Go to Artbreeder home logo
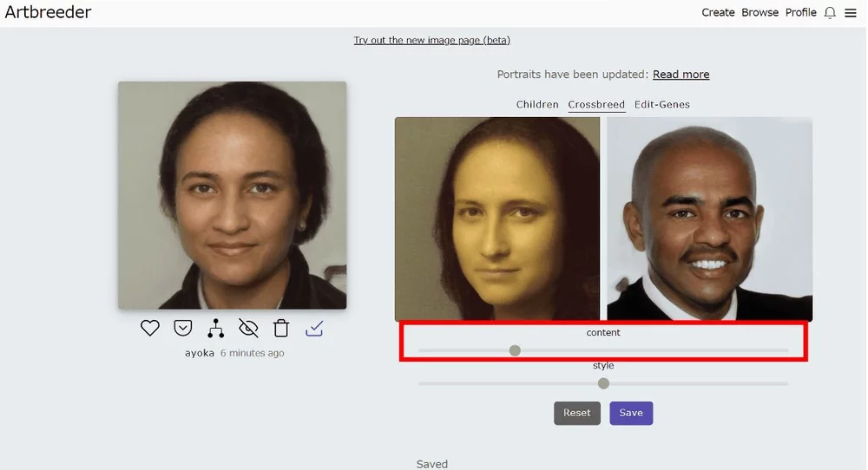Viewport: 868px width, 470px height. 48,12
